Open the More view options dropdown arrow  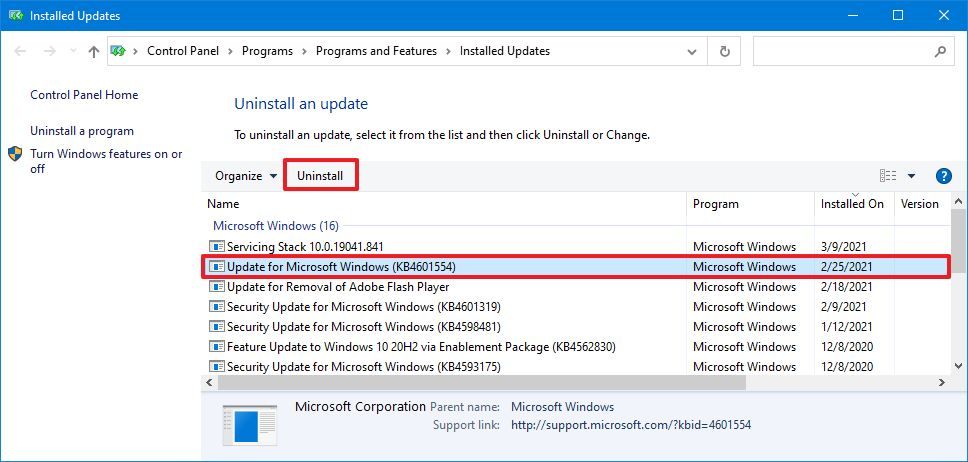pos(911,176)
